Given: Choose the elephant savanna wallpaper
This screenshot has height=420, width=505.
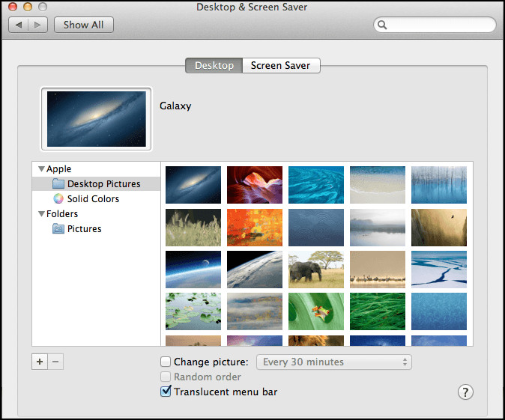Looking at the screenshot, I should (316, 270).
